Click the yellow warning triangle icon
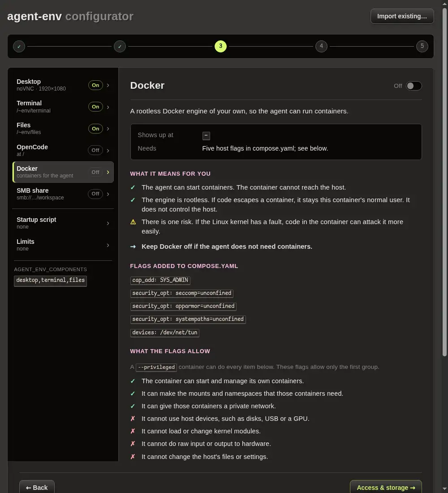Image resolution: width=448 pixels, height=493 pixels. pos(133,222)
